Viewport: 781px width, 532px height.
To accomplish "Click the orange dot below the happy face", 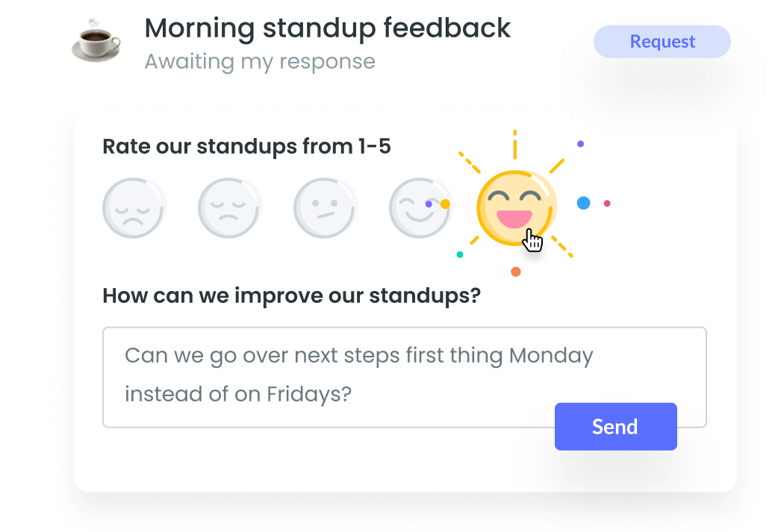I will click(516, 272).
